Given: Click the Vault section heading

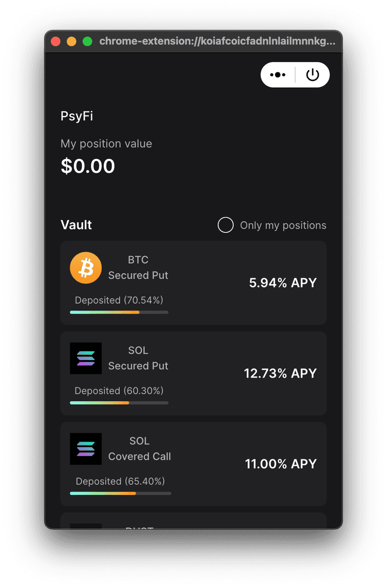Looking at the screenshot, I should pos(76,225).
